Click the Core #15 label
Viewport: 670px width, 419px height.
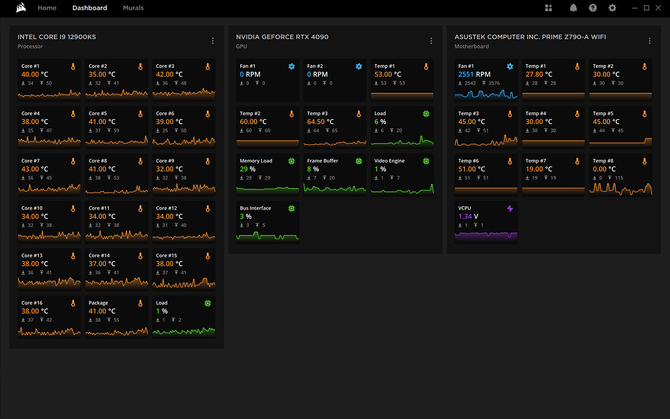point(166,256)
